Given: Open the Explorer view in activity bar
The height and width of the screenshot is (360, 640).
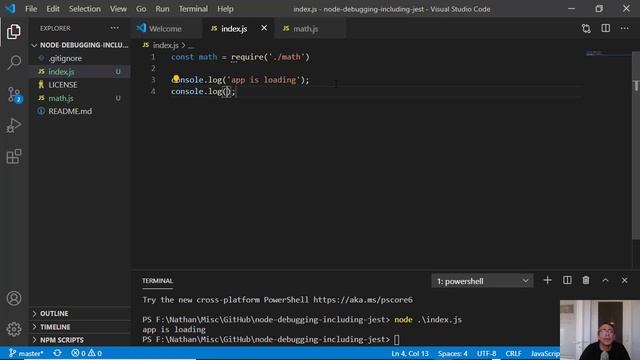Looking at the screenshot, I should 14,32.
